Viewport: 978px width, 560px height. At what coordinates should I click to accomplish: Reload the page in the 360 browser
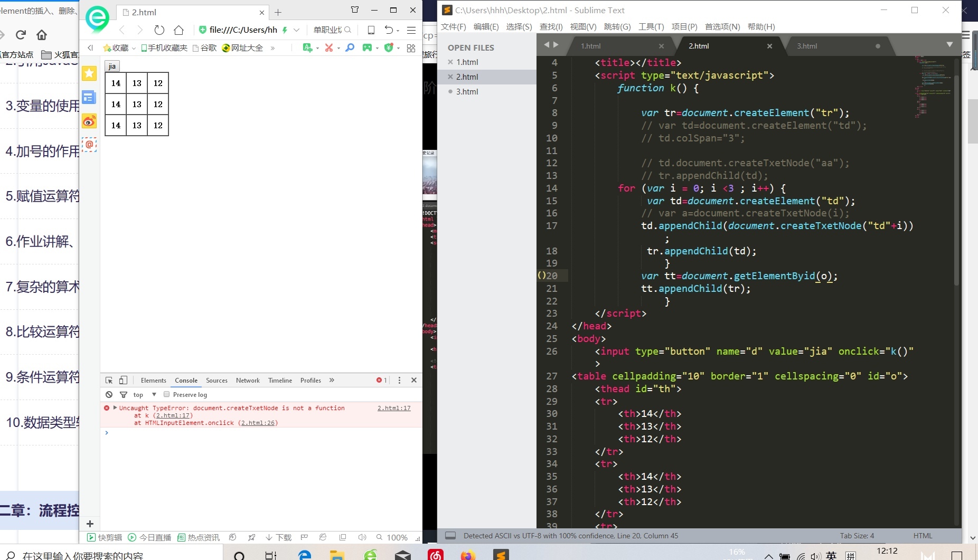tap(159, 30)
